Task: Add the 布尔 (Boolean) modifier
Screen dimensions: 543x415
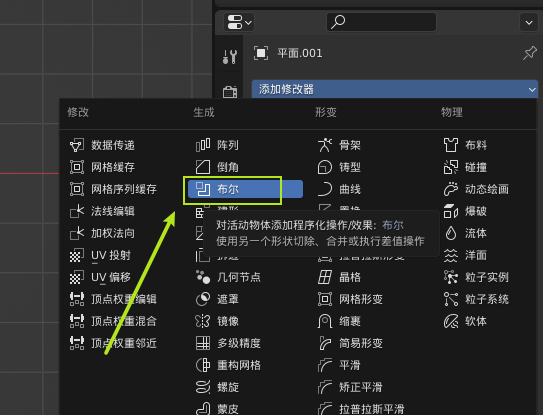Action: 245,189
